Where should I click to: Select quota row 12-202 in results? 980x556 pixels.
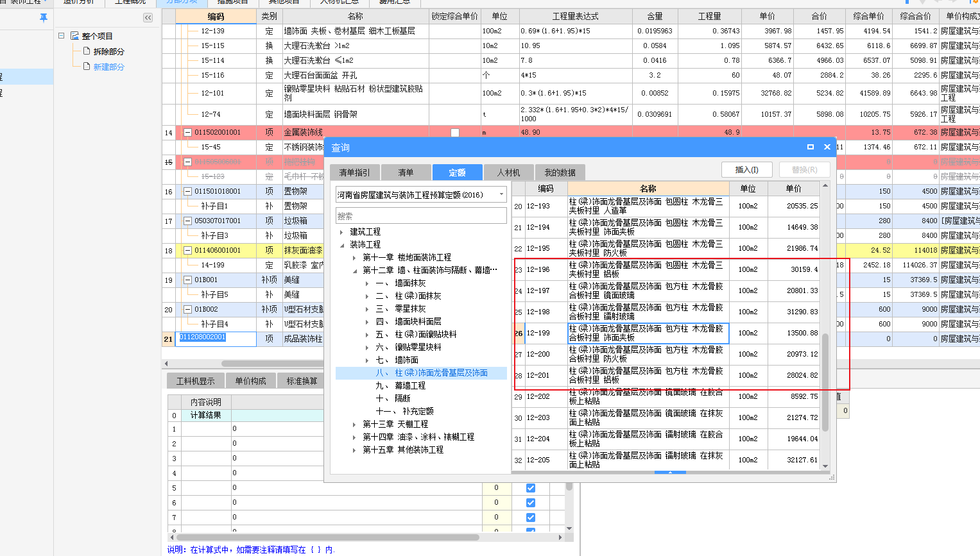(x=666, y=396)
